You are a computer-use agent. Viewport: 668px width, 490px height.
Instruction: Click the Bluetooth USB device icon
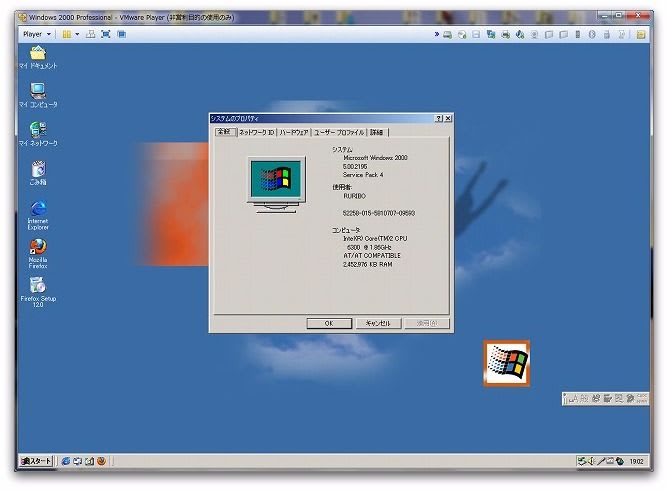[592, 35]
